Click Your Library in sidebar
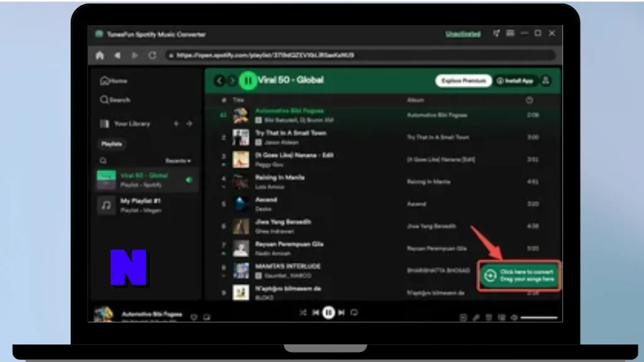The height and width of the screenshot is (362, 644). point(125,124)
